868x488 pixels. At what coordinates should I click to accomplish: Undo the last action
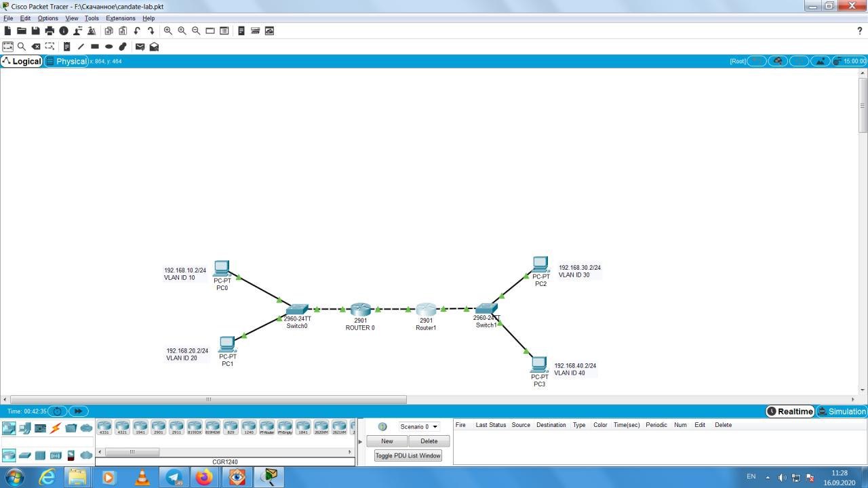click(x=137, y=30)
